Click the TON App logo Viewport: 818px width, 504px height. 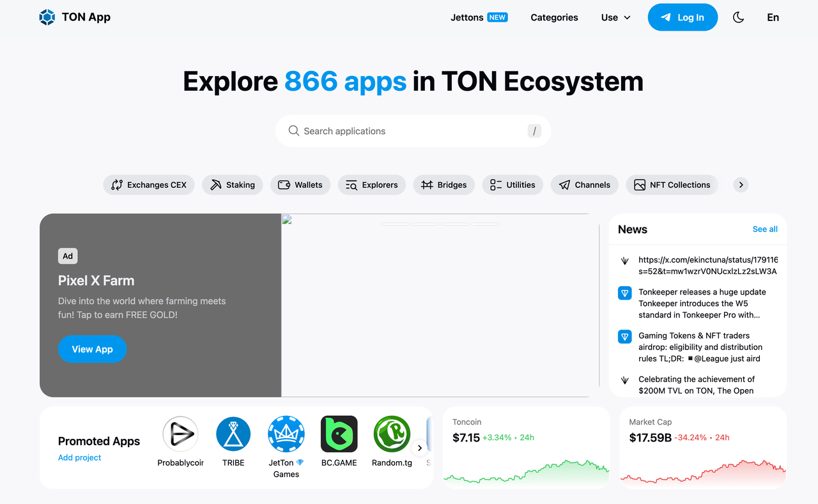[75, 17]
